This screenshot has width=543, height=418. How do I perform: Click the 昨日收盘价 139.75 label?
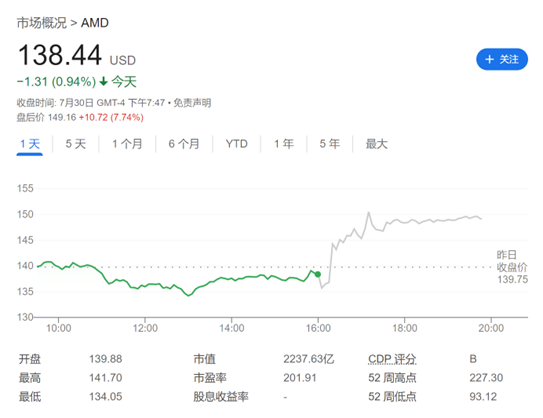tap(512, 267)
